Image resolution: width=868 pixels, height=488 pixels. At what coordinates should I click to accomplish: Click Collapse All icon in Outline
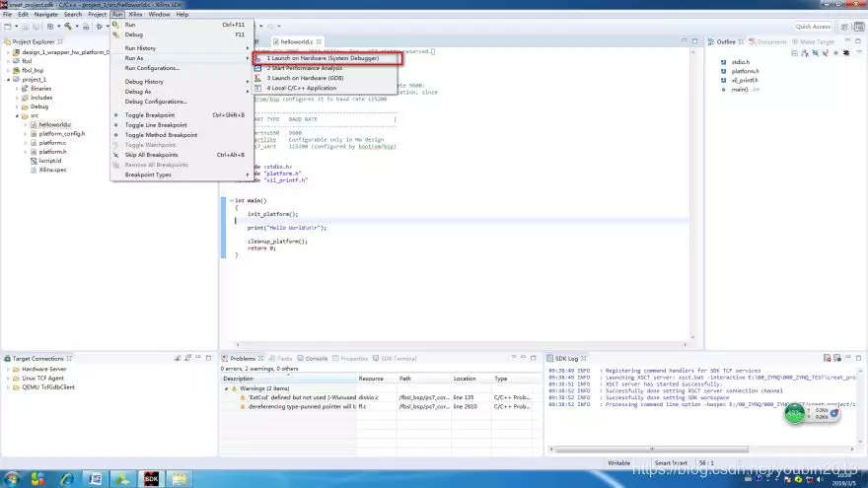794,53
